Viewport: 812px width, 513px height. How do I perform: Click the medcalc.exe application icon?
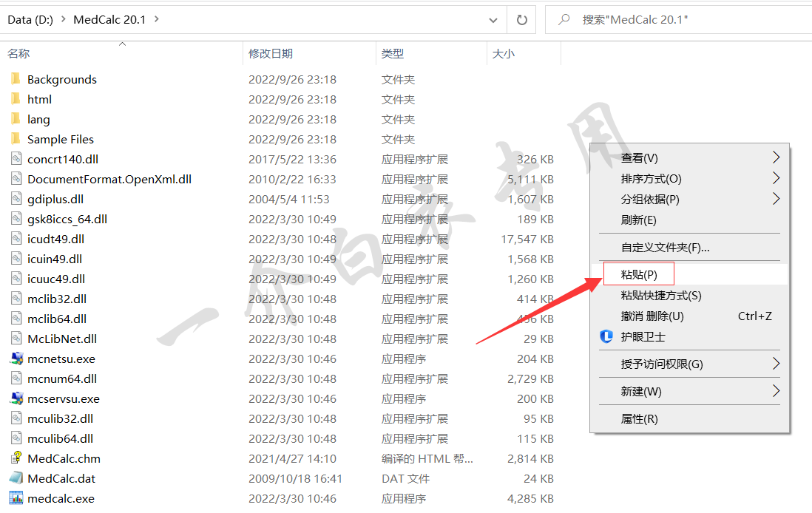(16, 498)
